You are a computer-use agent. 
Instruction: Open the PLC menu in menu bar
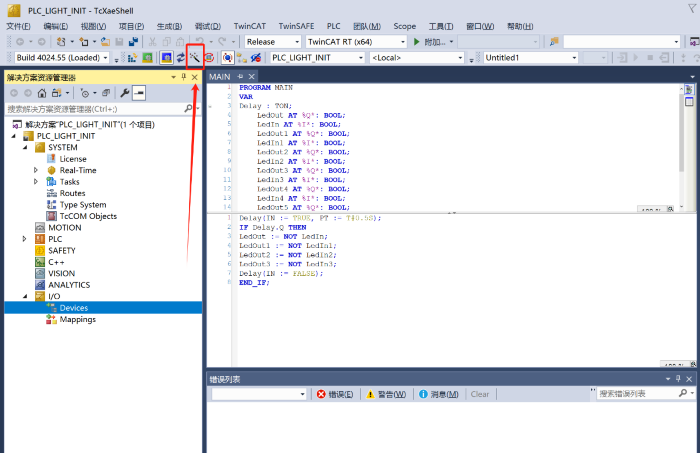pos(333,26)
